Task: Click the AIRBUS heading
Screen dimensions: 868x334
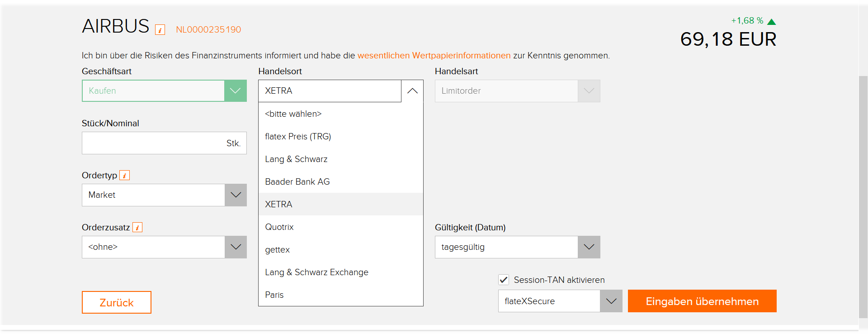Action: coord(116,26)
